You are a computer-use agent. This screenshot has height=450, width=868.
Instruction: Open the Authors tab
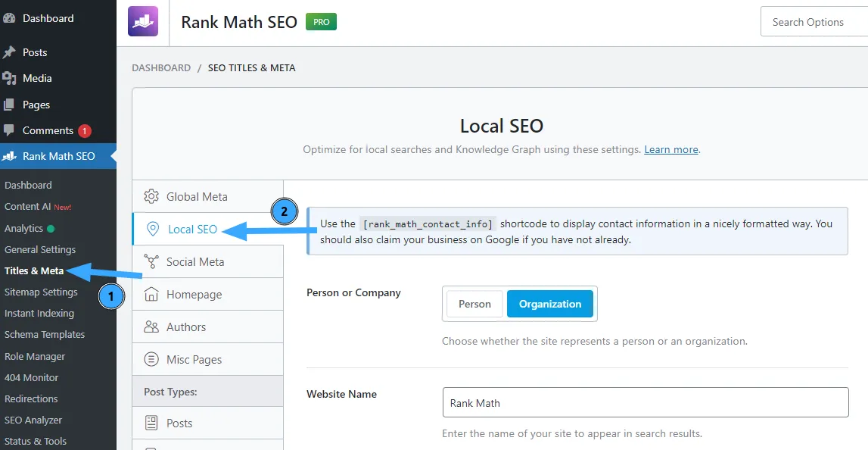(x=207, y=327)
